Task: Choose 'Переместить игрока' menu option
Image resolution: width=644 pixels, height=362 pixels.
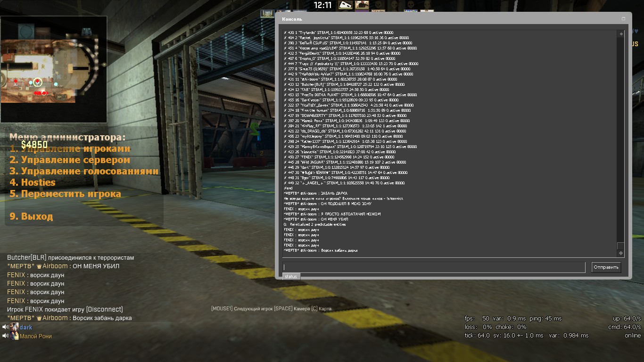Action: click(65, 194)
